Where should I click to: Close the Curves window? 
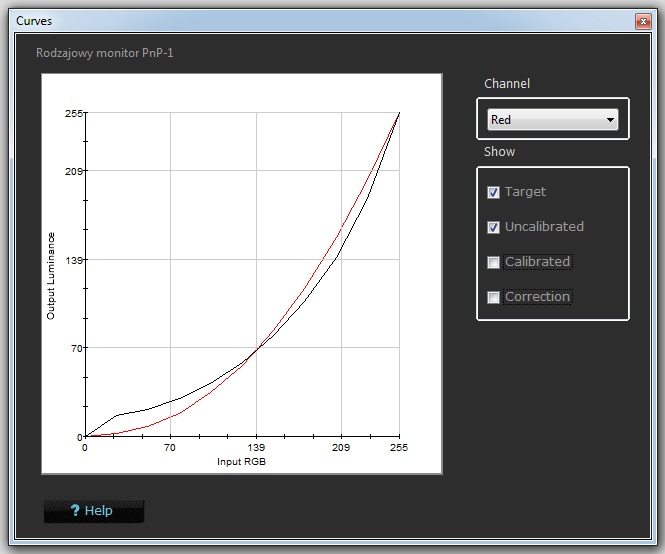click(x=643, y=21)
